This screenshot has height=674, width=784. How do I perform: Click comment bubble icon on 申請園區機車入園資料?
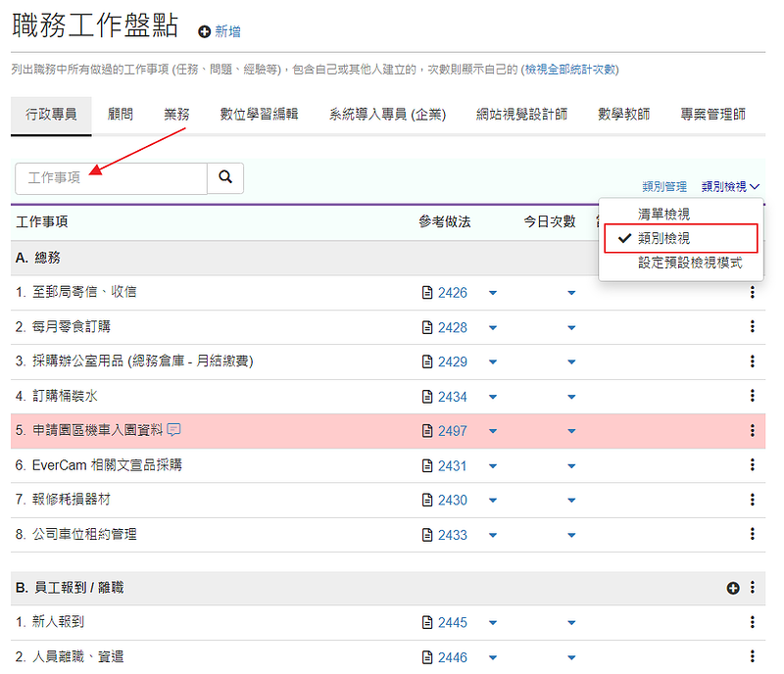(x=173, y=429)
